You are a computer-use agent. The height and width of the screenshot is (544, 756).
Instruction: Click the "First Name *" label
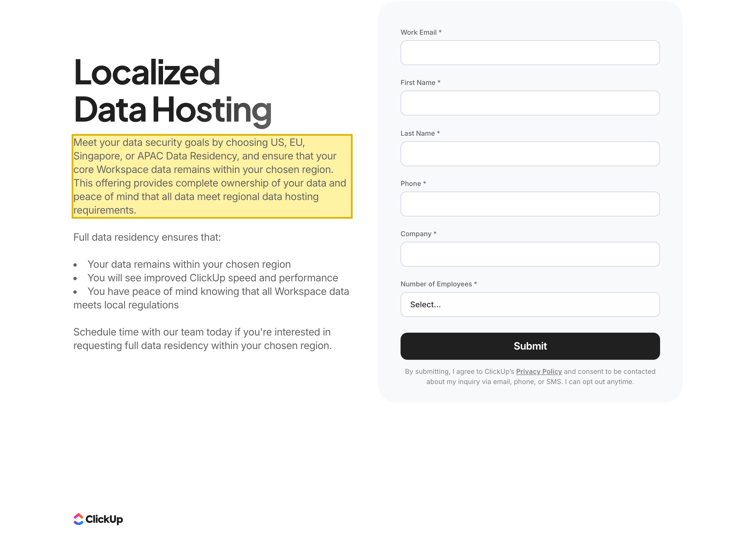point(420,83)
